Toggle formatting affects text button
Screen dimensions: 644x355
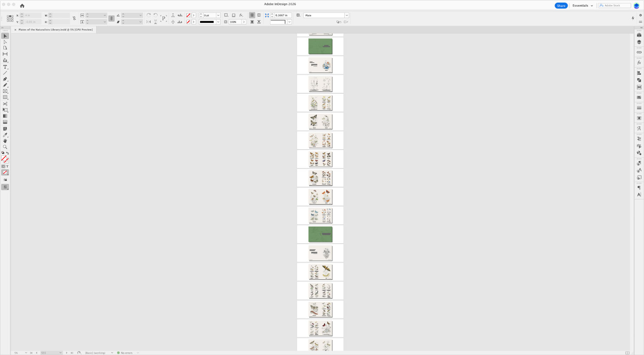click(7, 166)
